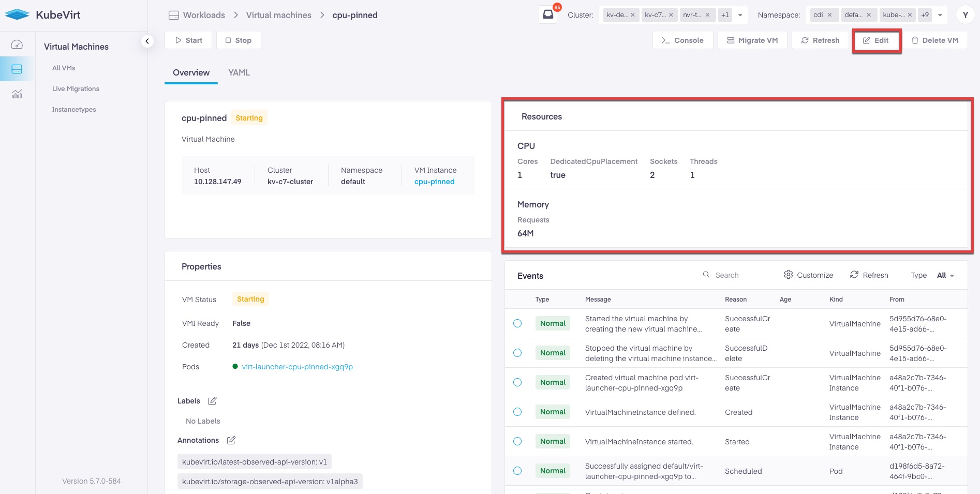Remove the cdi namespace chip
Image resolution: width=980 pixels, height=494 pixels.
(830, 15)
